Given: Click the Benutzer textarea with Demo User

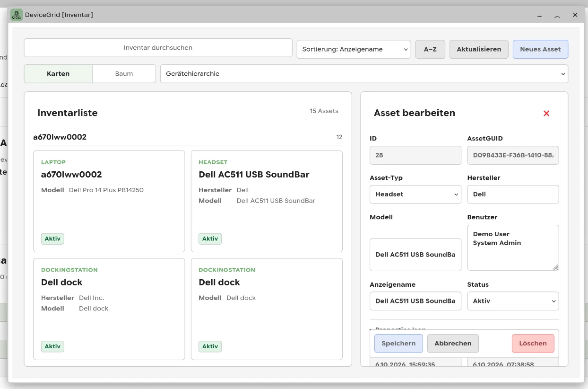Looking at the screenshot, I should (513, 248).
